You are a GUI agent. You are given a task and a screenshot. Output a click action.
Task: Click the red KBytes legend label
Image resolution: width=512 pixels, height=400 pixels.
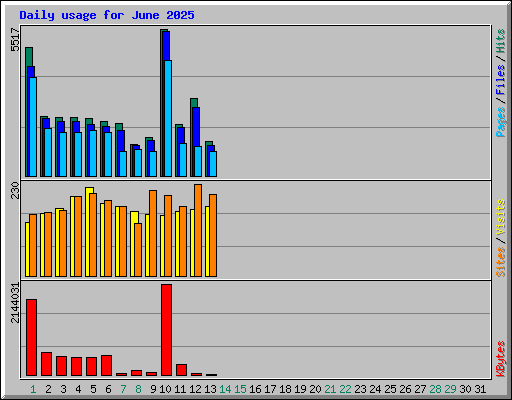tap(500, 359)
